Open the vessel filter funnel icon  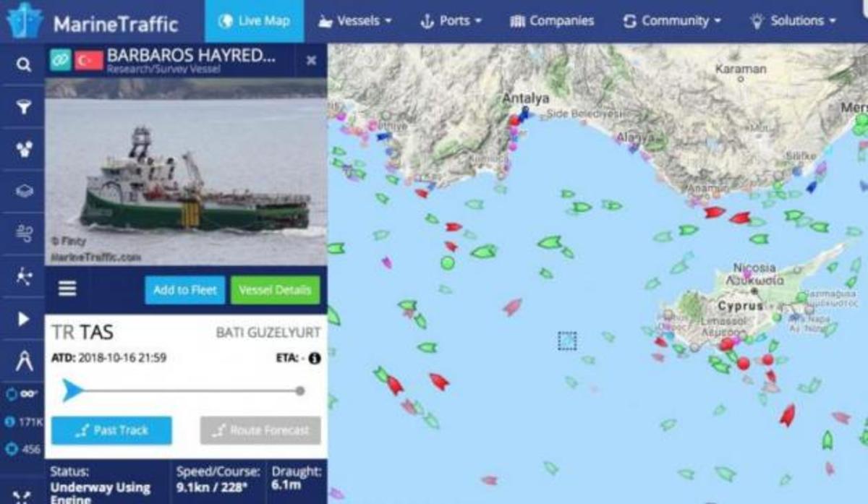point(24,107)
